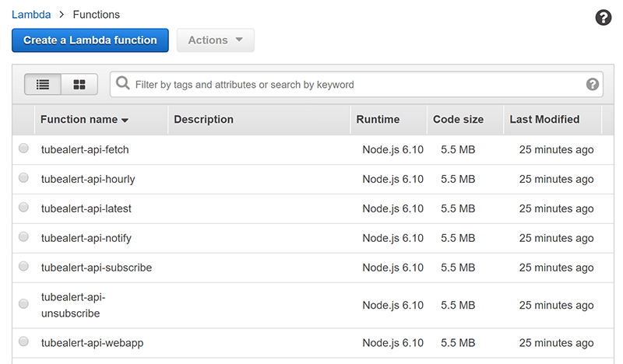Click the Last Modified column header
The height and width of the screenshot is (364, 623).
544,120
